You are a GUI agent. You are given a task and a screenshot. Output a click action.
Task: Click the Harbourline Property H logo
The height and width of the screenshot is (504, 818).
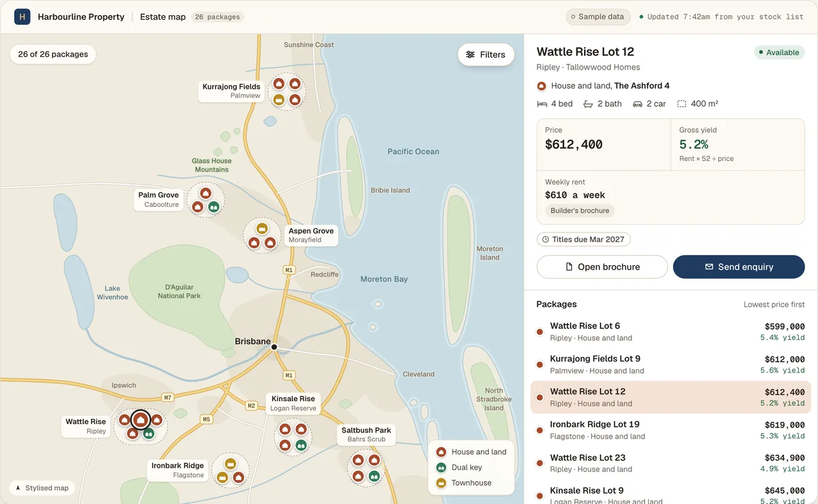22,17
